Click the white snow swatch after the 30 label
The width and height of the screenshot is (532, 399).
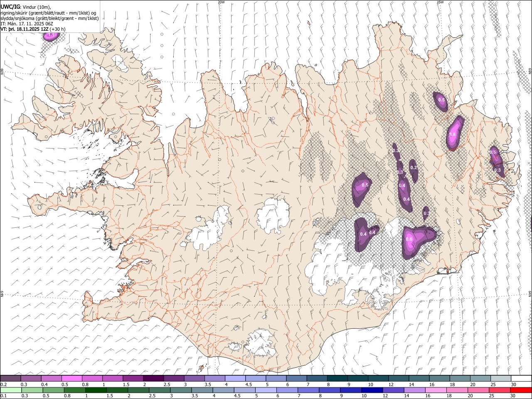[521, 378]
